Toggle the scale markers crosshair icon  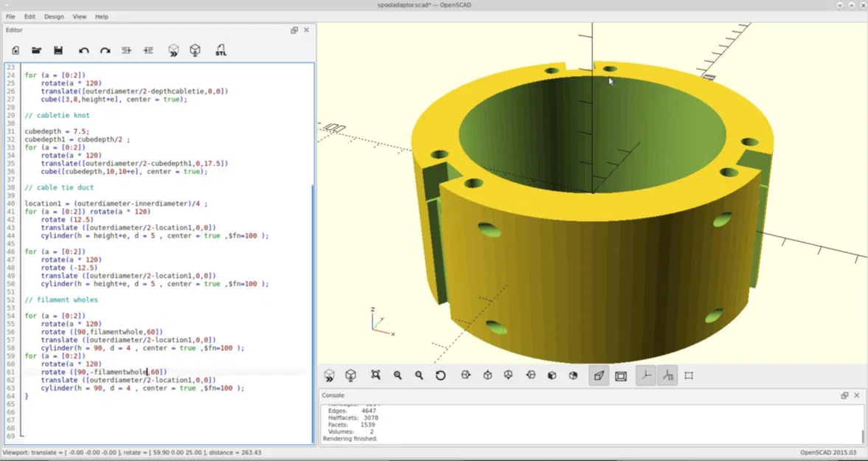(x=667, y=375)
